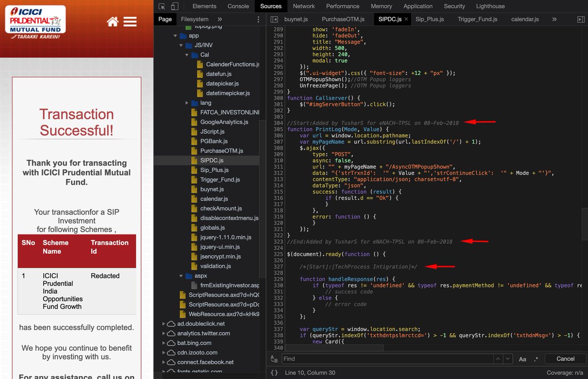Open datetimepicker.js file
Image resolution: width=588 pixels, height=379 pixels.
(x=228, y=93)
